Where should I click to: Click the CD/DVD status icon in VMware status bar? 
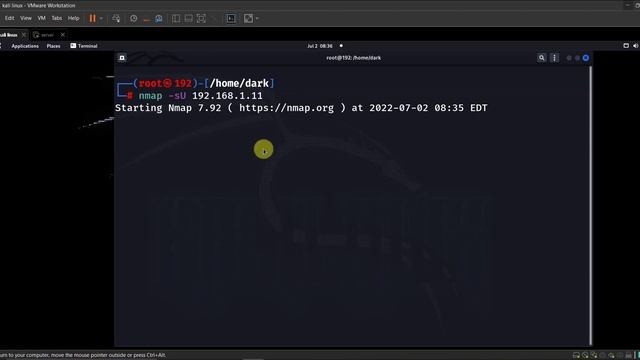pyautogui.click(x=585, y=356)
